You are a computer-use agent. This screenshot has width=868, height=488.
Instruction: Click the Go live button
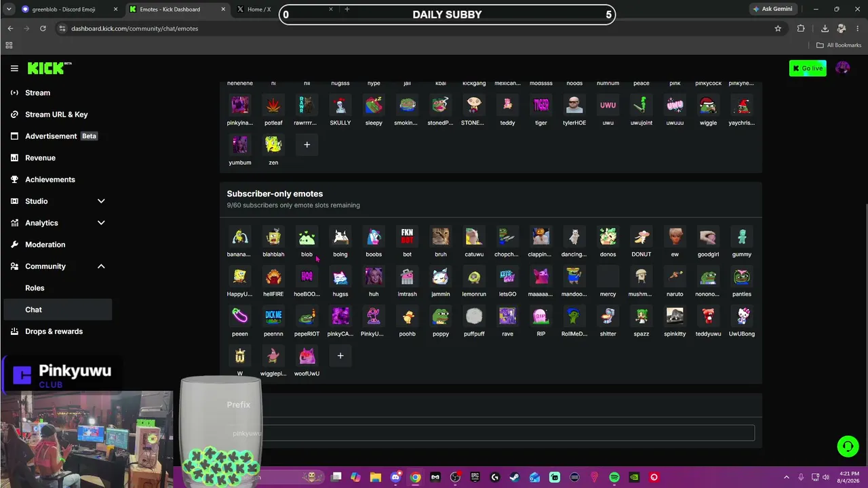(808, 68)
